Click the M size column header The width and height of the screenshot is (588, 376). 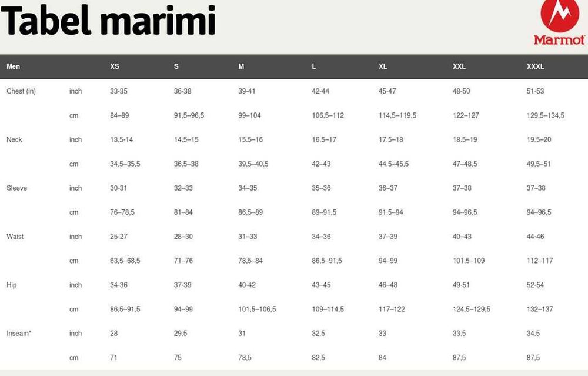tap(241, 66)
